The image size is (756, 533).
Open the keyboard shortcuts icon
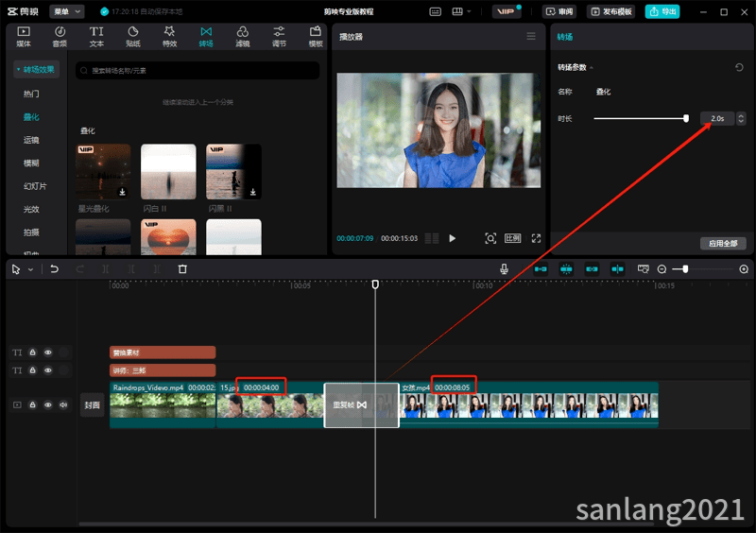pyautogui.click(x=435, y=11)
